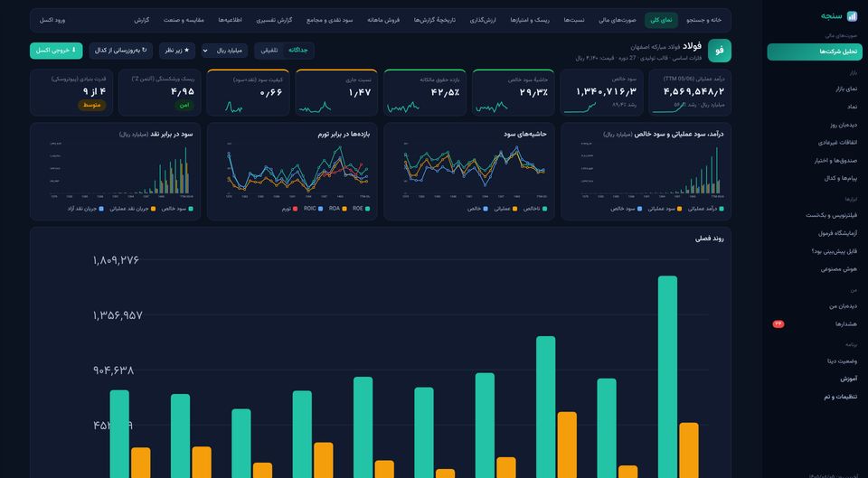Viewport: 868px width, 478px height.
Task: Click the سنجه logo icon
Action: click(852, 16)
